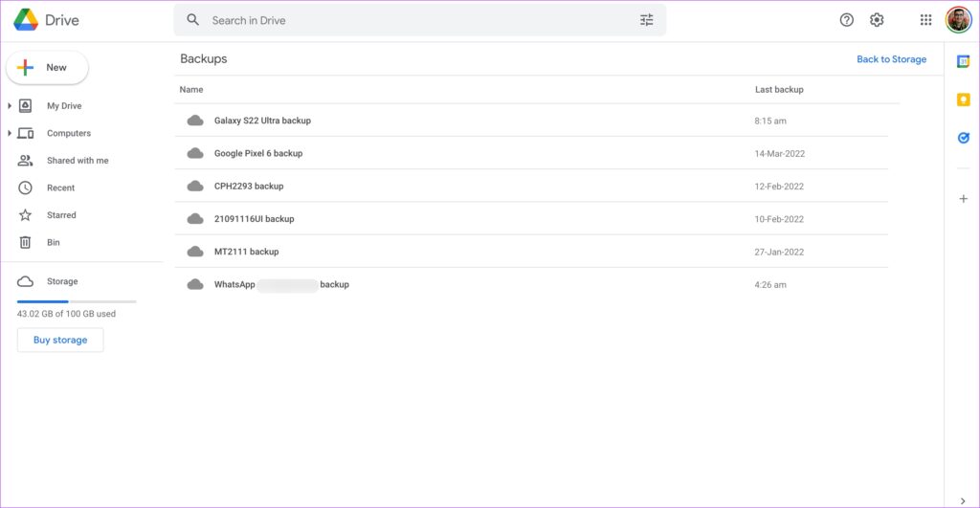The height and width of the screenshot is (508, 980).
Task: Open Starred section
Action: tap(61, 215)
